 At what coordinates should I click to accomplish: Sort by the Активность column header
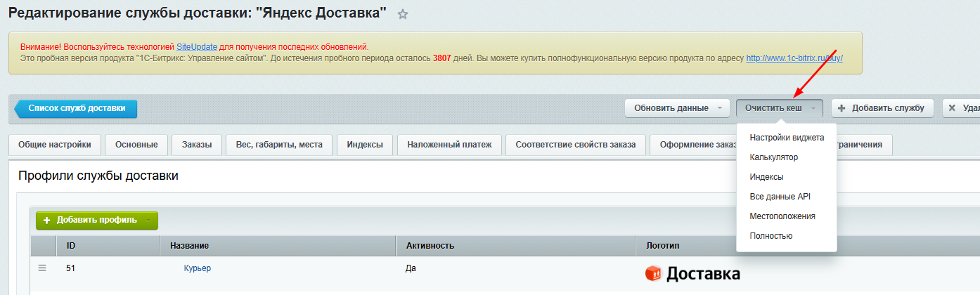click(516, 246)
